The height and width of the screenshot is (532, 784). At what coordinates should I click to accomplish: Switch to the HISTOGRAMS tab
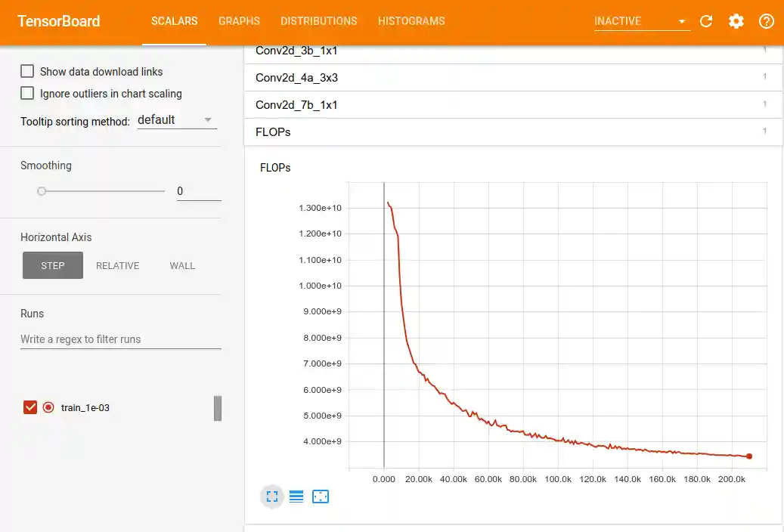[411, 21]
